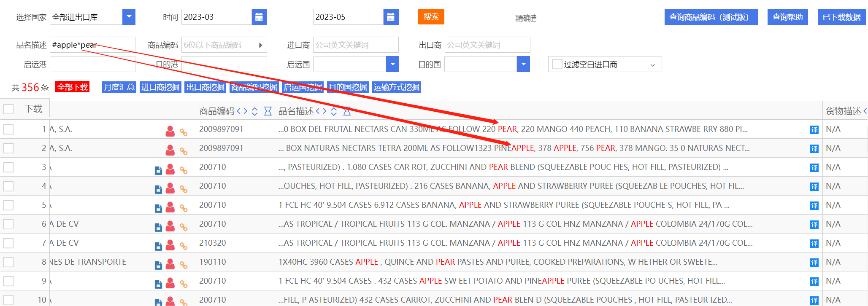Click hourglass filter icon in 商品编码 column
Image resolution: width=868 pixels, height=306 pixels.
pos(268,111)
